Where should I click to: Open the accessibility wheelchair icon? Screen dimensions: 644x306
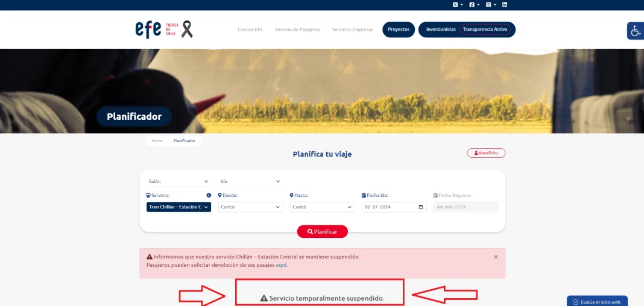click(x=636, y=31)
